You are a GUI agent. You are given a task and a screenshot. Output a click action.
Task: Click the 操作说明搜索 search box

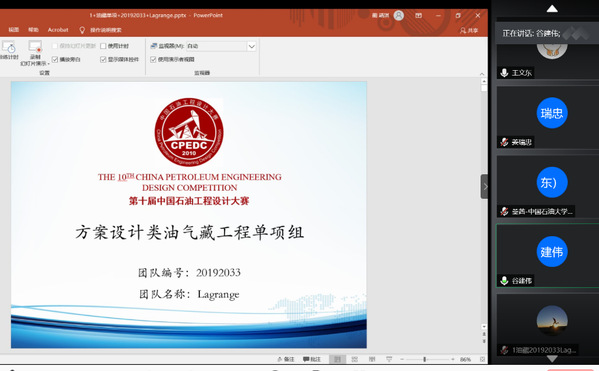click(106, 30)
